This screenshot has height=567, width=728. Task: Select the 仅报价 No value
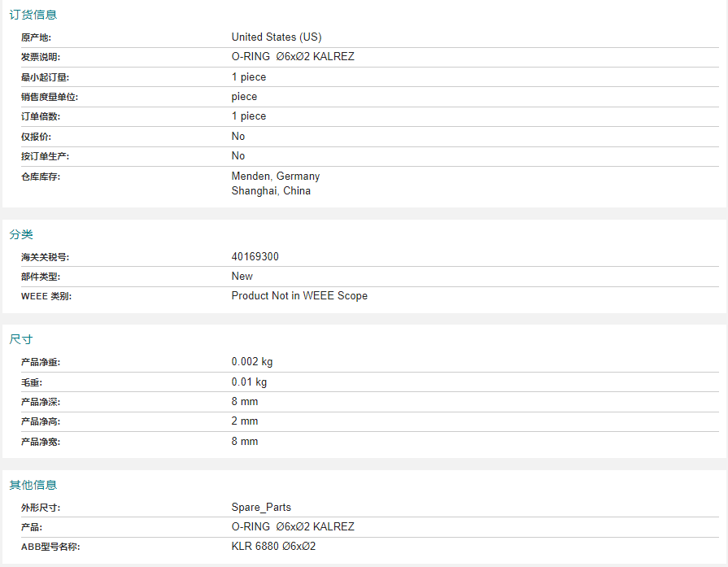point(238,137)
